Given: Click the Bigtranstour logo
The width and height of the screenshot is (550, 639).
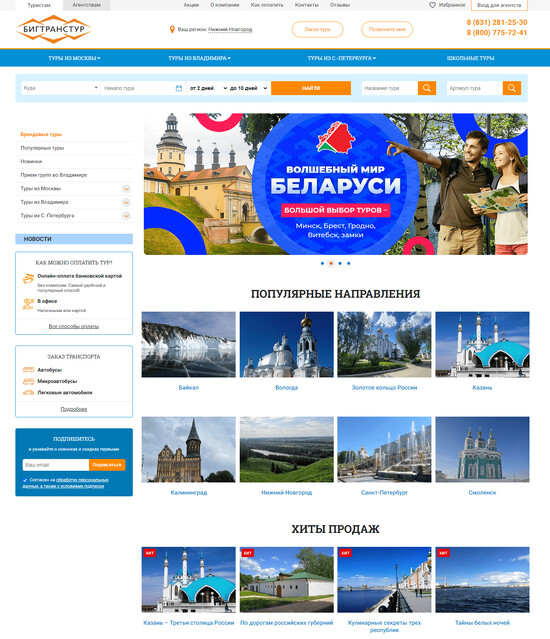Looking at the screenshot, I should (53, 29).
